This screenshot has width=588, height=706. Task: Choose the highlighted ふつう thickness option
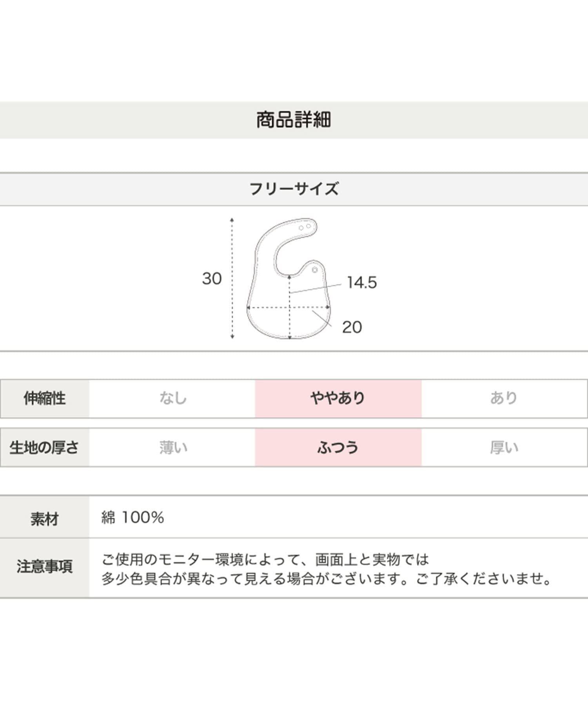tap(338, 448)
